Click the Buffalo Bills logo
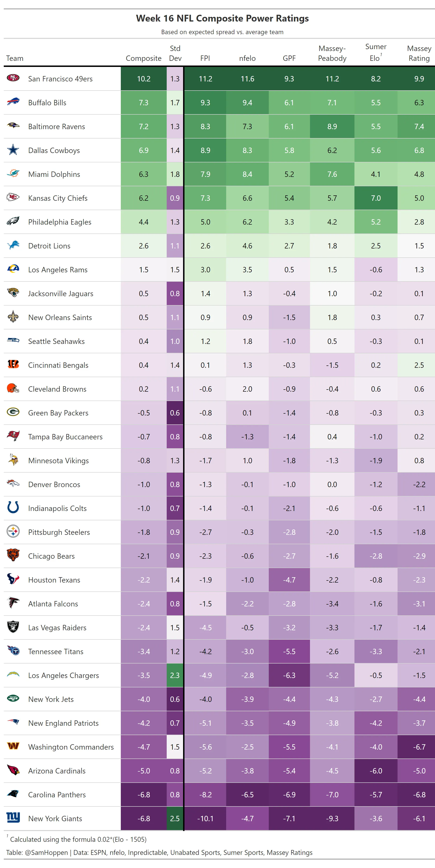This screenshot has width=435, height=868. point(13,102)
